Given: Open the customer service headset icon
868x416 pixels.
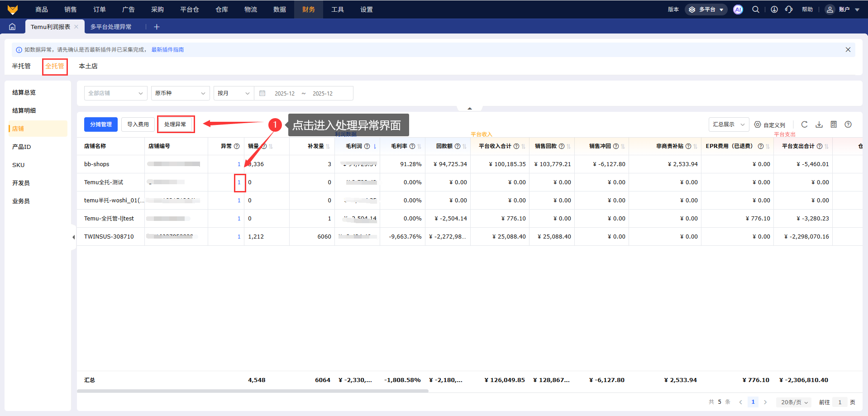Looking at the screenshot, I should click(789, 10).
